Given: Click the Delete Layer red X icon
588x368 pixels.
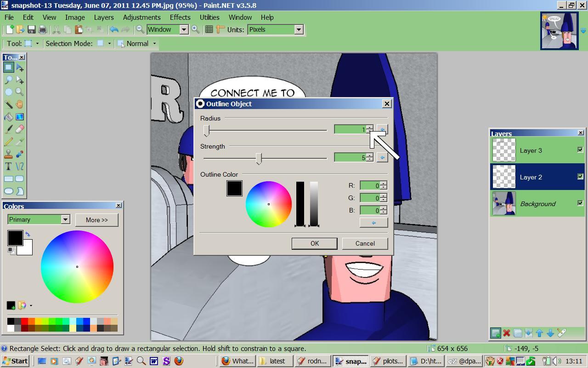Looking at the screenshot, I should click(507, 333).
